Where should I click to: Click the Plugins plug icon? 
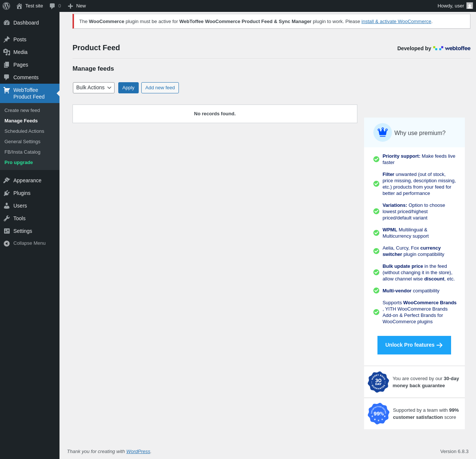tap(7, 193)
